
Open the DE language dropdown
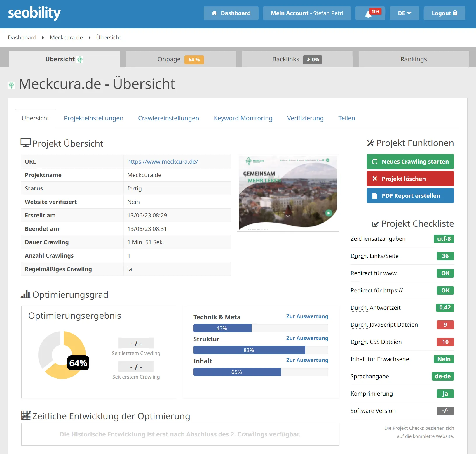click(x=404, y=13)
